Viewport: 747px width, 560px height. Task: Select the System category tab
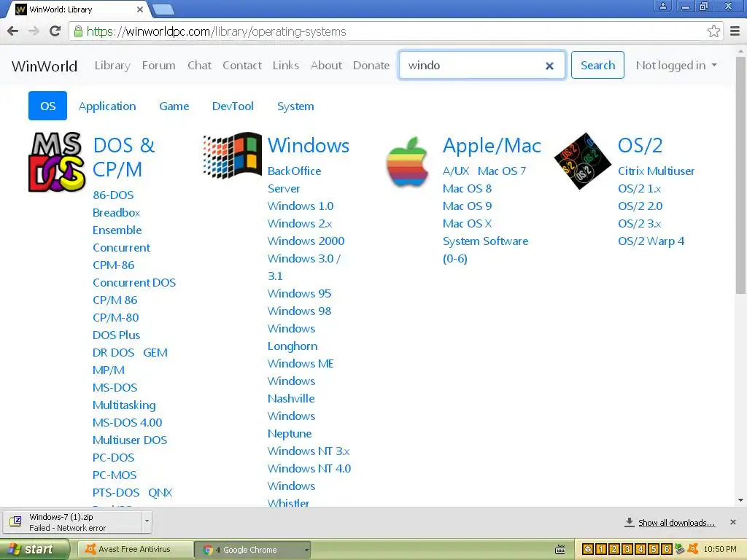click(x=295, y=106)
